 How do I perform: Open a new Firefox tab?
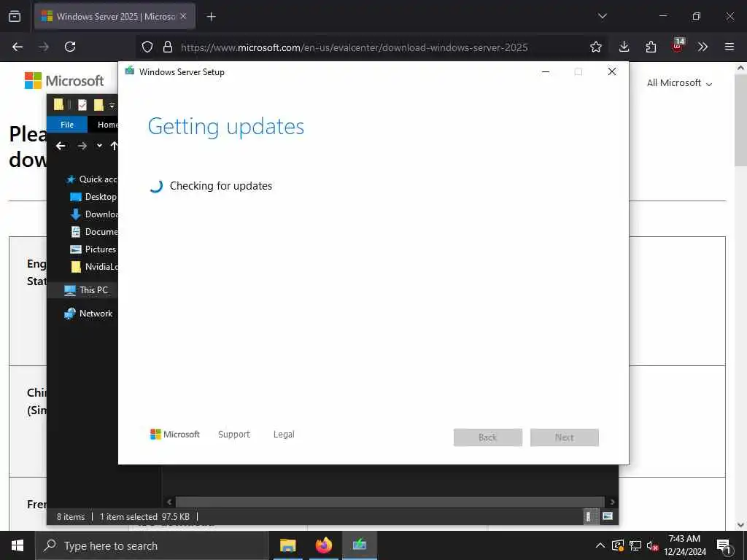[211, 17]
